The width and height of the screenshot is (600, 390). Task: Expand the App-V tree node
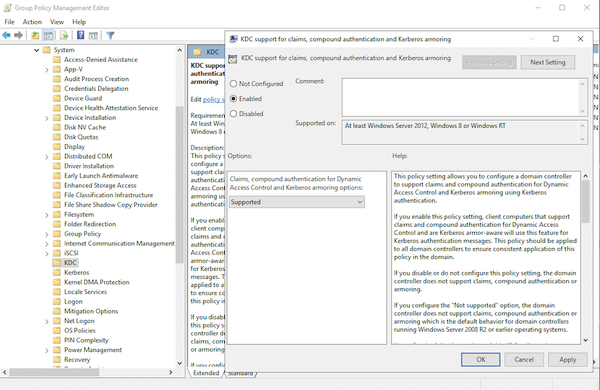(47, 70)
